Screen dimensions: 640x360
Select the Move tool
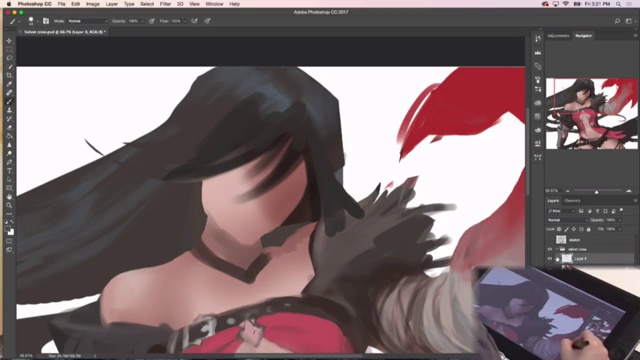(x=9, y=41)
